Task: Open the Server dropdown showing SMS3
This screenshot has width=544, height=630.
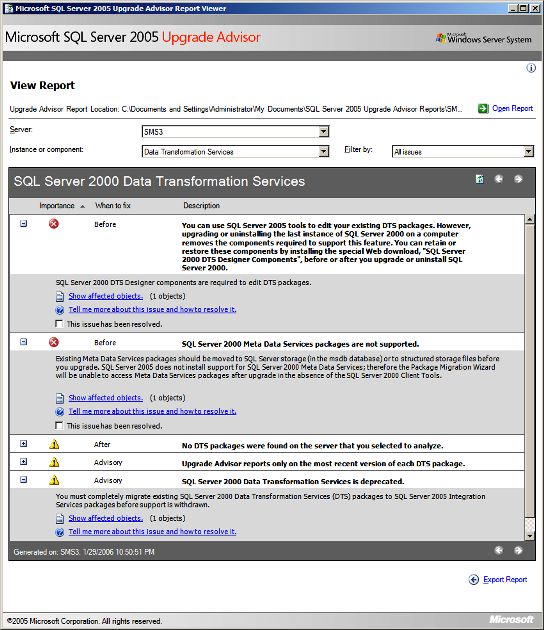Action: point(323,131)
